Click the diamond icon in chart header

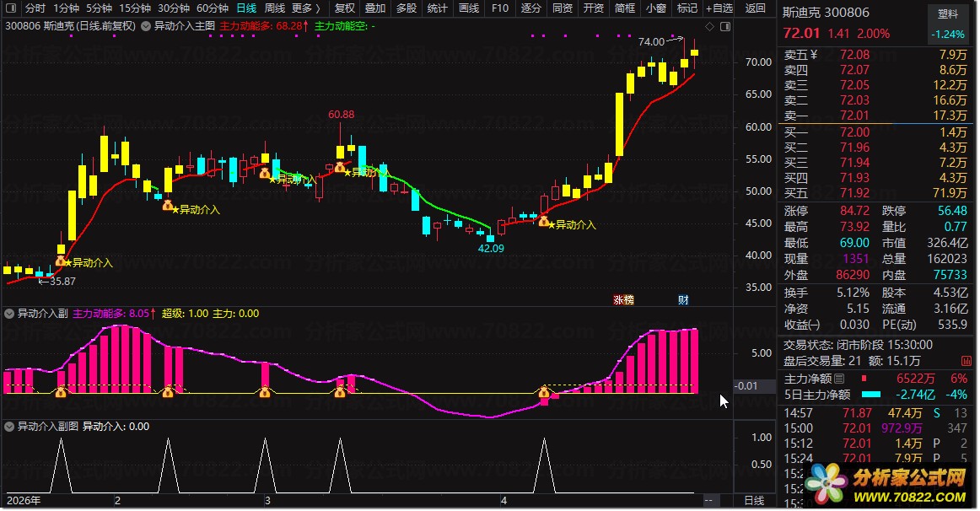pos(710,27)
